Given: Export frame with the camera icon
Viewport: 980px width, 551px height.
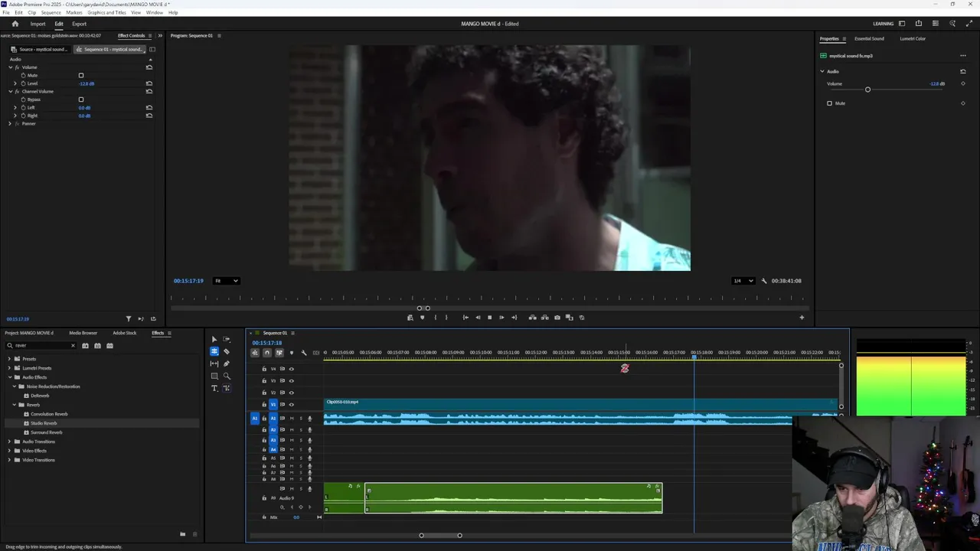Looking at the screenshot, I should 557,318.
